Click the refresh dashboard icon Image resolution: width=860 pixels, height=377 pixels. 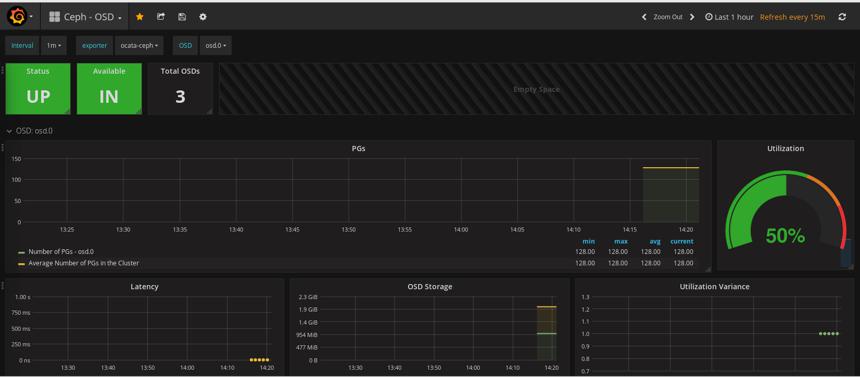842,17
